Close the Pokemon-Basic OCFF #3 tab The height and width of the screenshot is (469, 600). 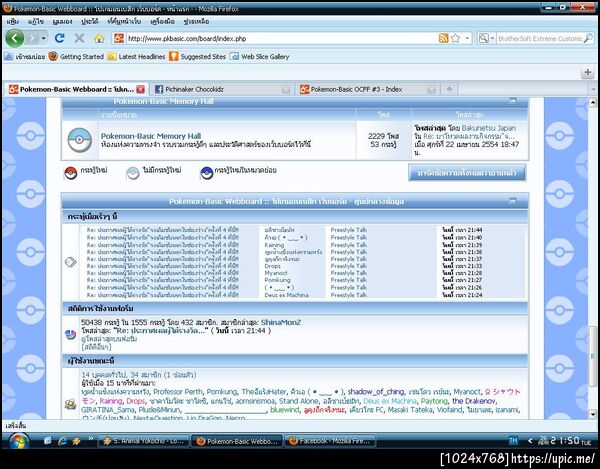click(431, 89)
